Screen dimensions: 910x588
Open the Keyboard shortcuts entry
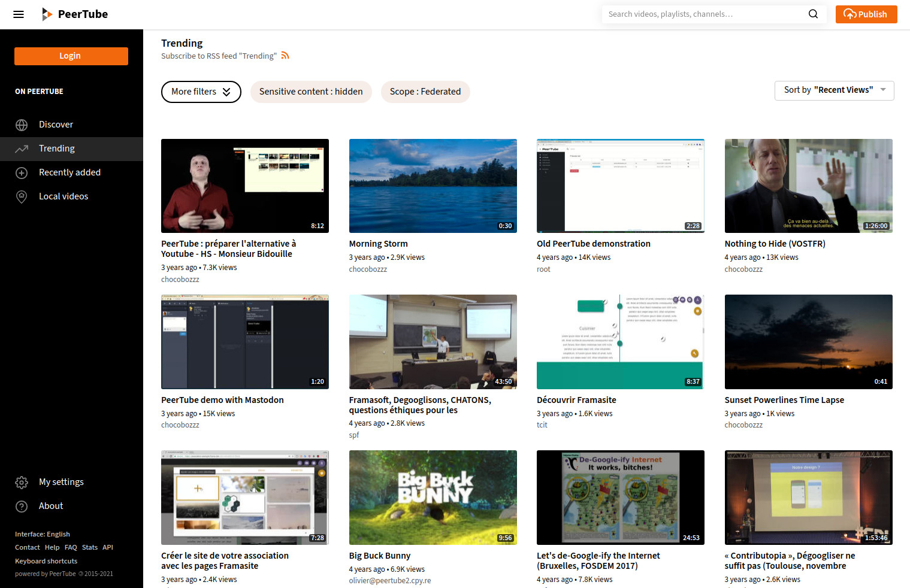pos(46,560)
